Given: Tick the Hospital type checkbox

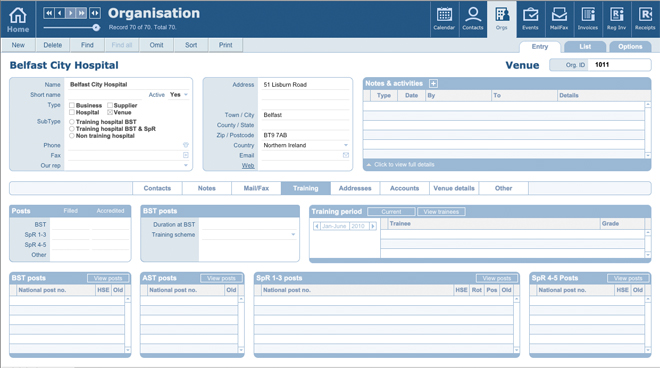Looking at the screenshot, I should click(72, 112).
